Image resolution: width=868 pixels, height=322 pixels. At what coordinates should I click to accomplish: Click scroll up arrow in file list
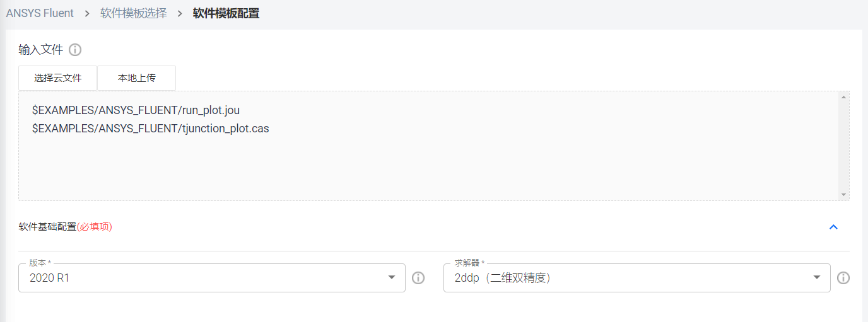pyautogui.click(x=843, y=97)
